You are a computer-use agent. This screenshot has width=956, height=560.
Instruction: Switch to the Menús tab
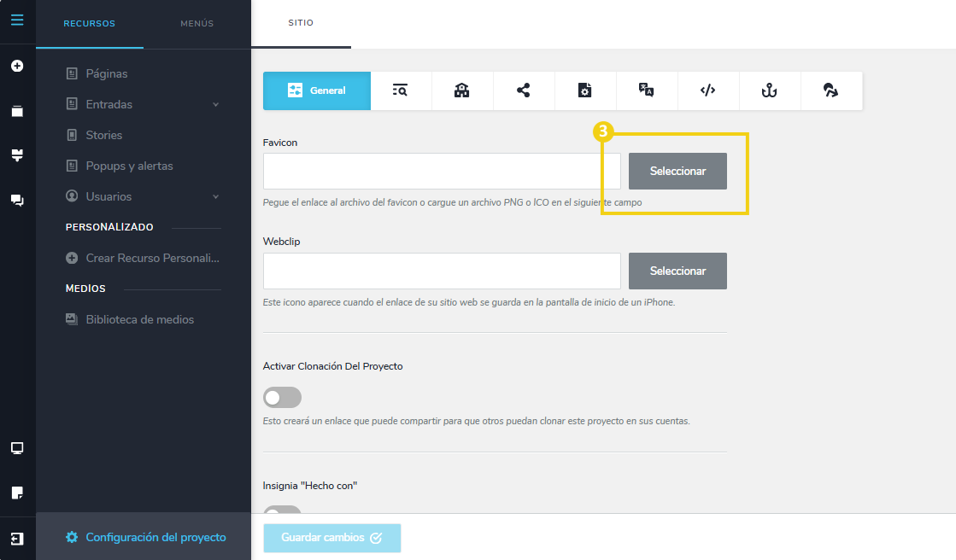coord(196,24)
